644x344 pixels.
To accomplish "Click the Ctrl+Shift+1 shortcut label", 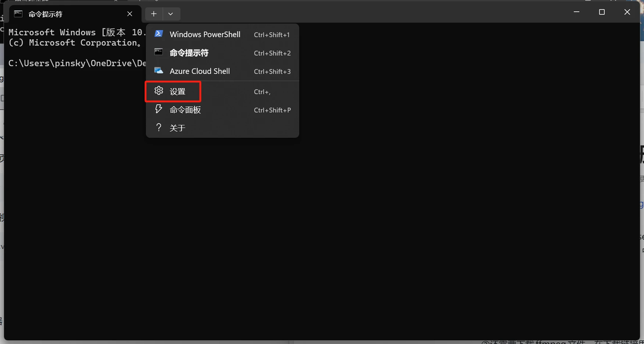I will coord(272,35).
